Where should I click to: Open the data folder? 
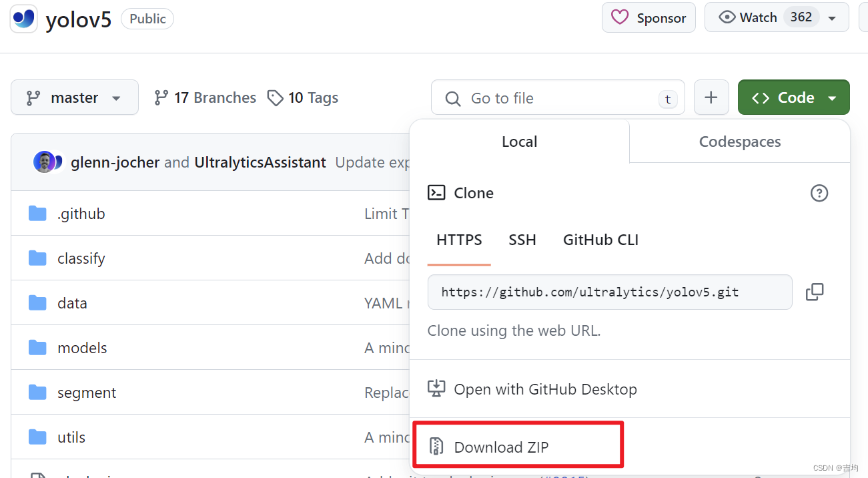(72, 303)
